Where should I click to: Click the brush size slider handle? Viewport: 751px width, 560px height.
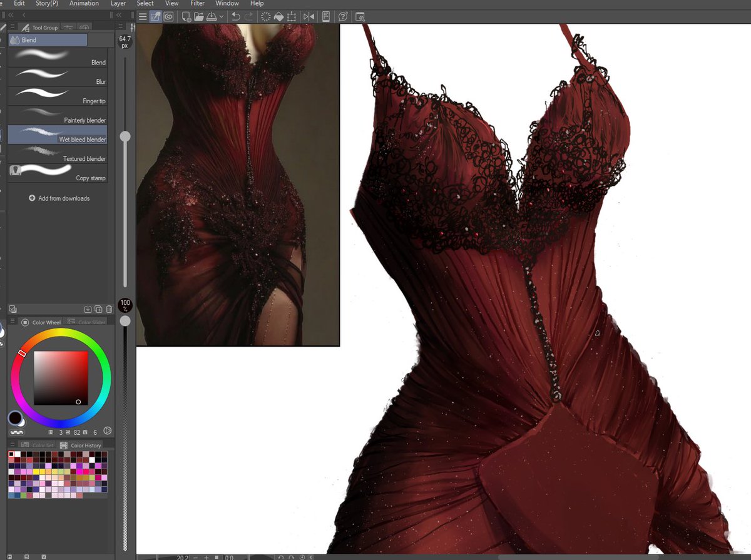click(x=125, y=136)
